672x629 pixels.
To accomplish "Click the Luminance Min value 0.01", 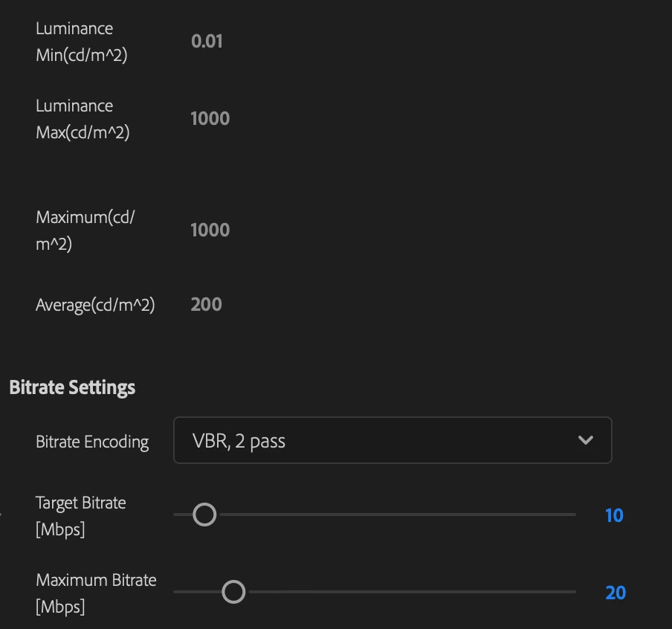I will click(x=207, y=41).
